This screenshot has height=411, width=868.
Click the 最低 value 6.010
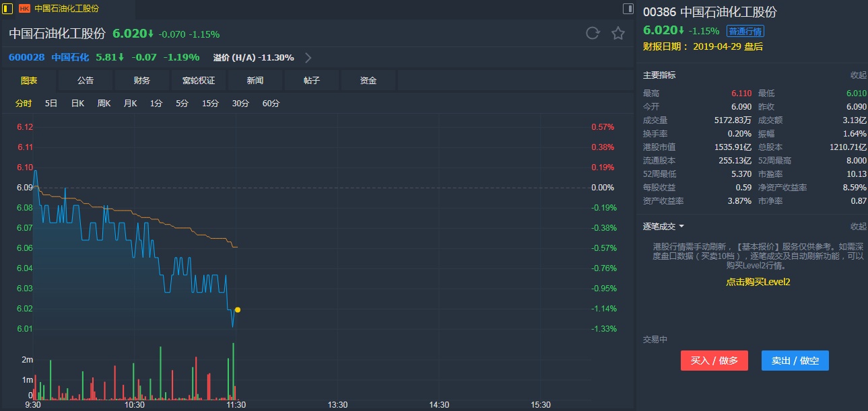pyautogui.click(x=857, y=94)
